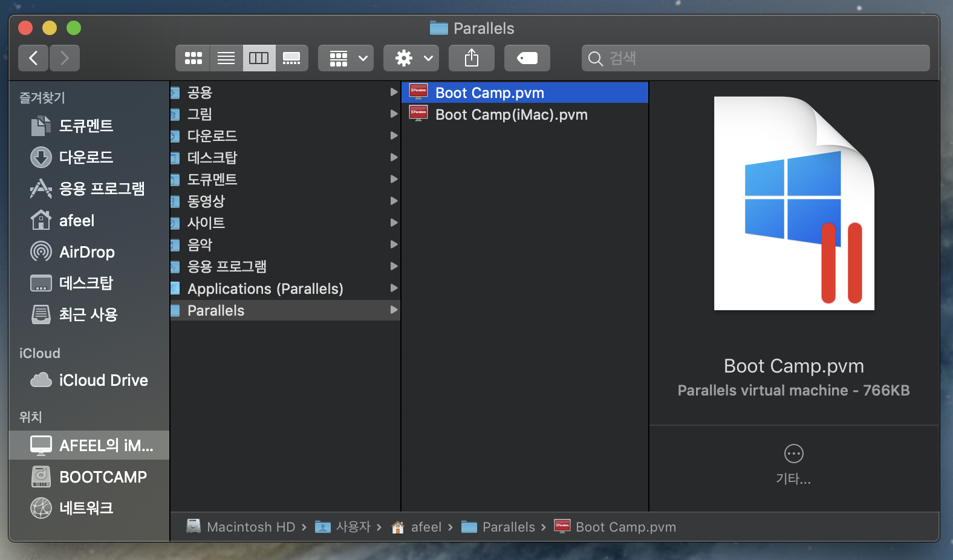
Task: Go to Macintosh HD in path bar
Action: (x=242, y=527)
